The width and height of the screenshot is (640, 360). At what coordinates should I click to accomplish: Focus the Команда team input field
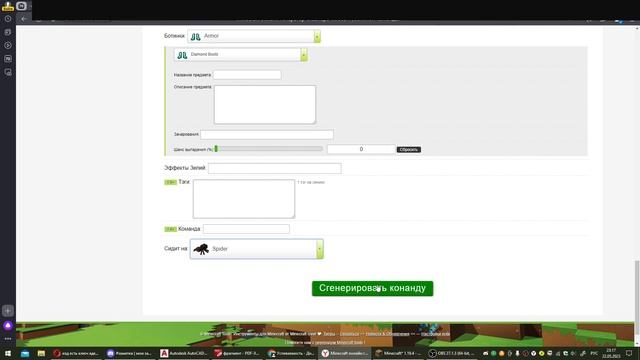[246, 229]
